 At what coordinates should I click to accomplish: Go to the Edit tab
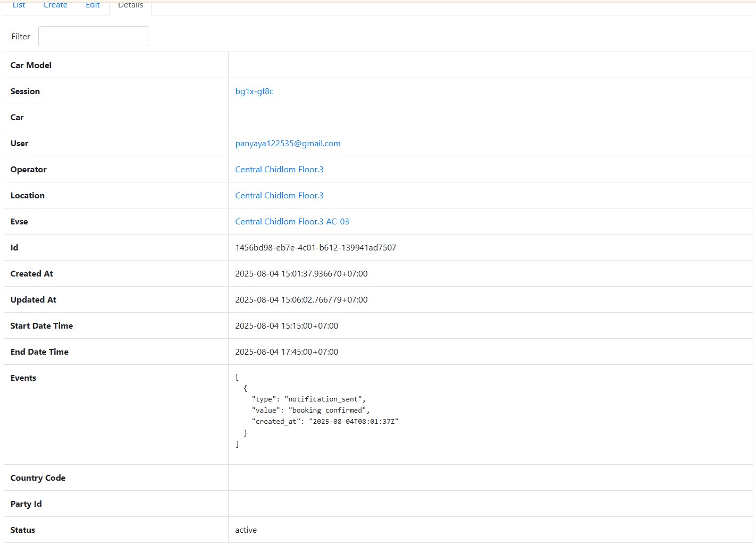click(93, 5)
